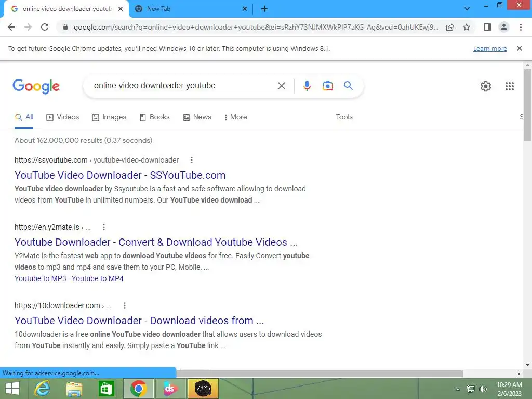Show hidden system tray icons
The height and width of the screenshot is (399, 532).
point(458,389)
